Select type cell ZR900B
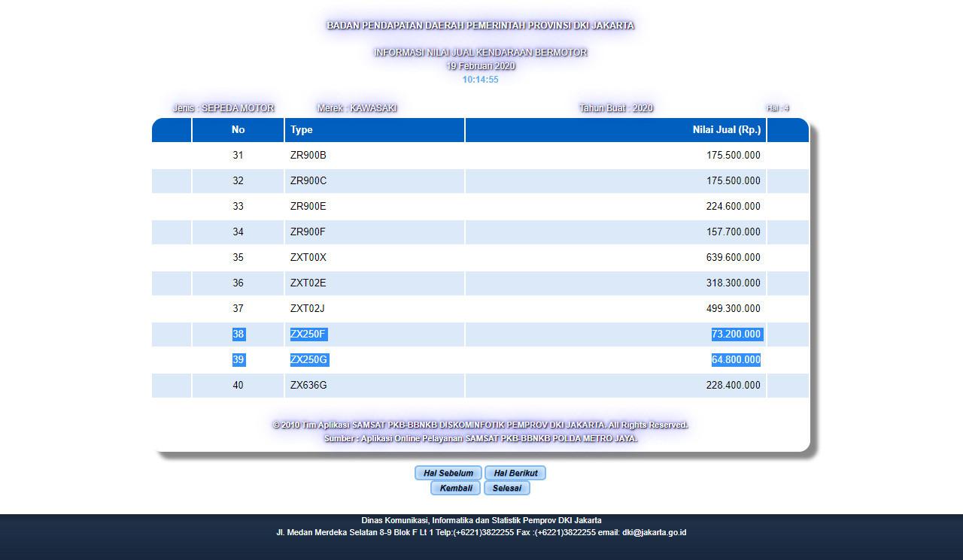Viewport: 963px width, 560px height. point(308,156)
